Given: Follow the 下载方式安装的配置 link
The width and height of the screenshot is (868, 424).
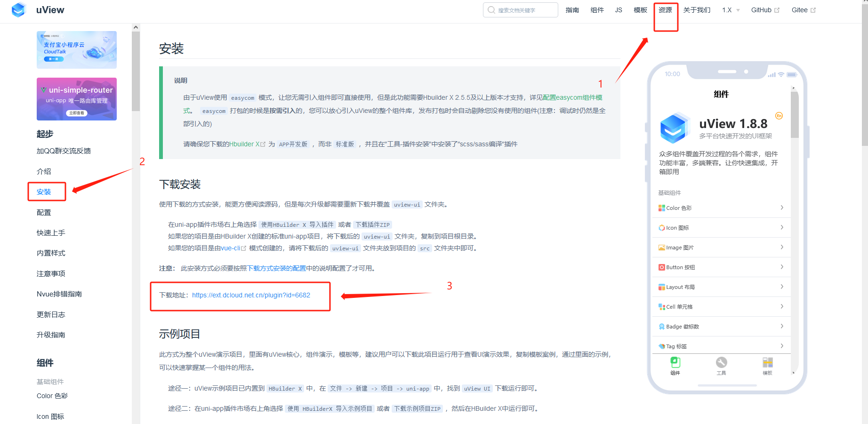Looking at the screenshot, I should pyautogui.click(x=276, y=268).
